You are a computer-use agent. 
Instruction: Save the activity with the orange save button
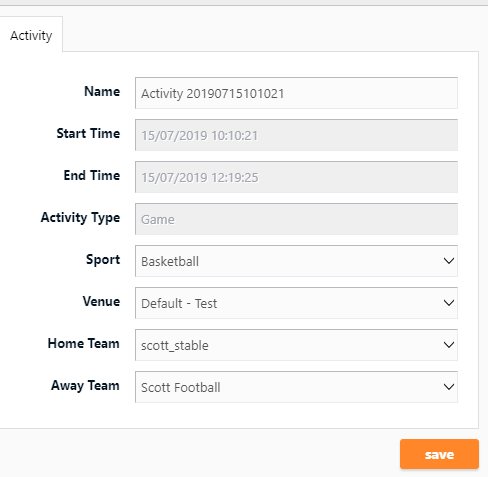(x=439, y=454)
